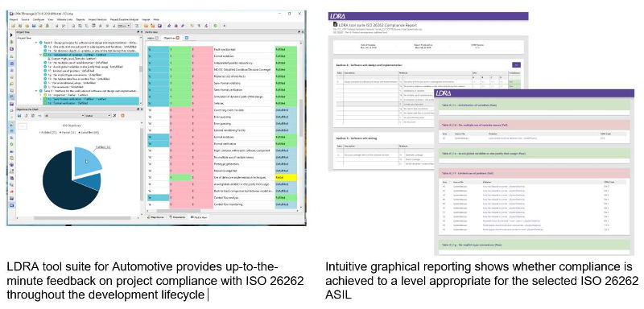Click the save icon in Objectives Pie Chart toolbar

[x=19, y=115]
